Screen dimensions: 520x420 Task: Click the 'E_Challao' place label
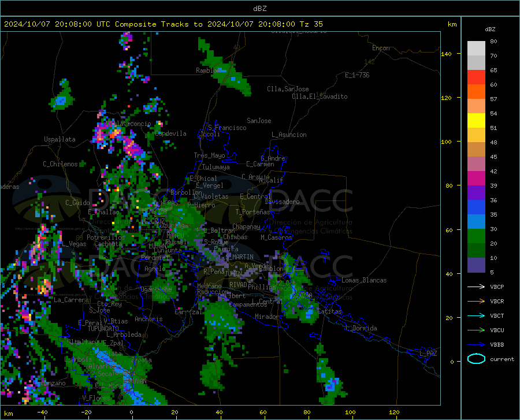click(103, 212)
